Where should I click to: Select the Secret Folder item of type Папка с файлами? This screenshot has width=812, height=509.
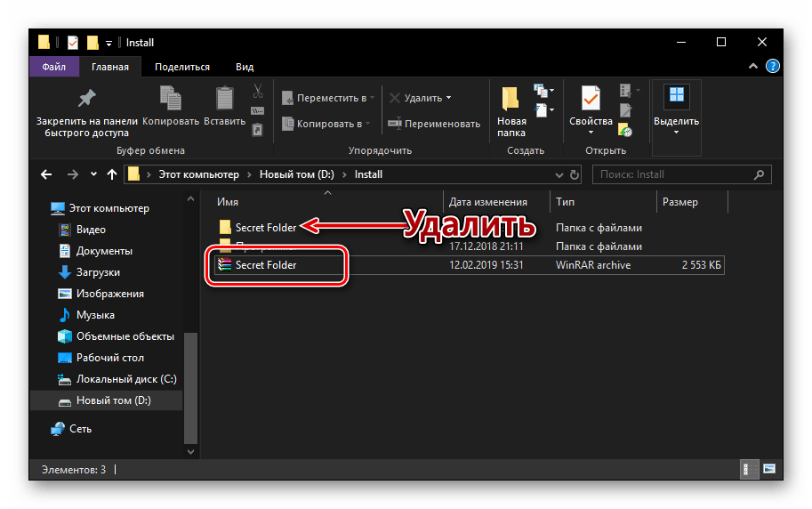[266, 228]
